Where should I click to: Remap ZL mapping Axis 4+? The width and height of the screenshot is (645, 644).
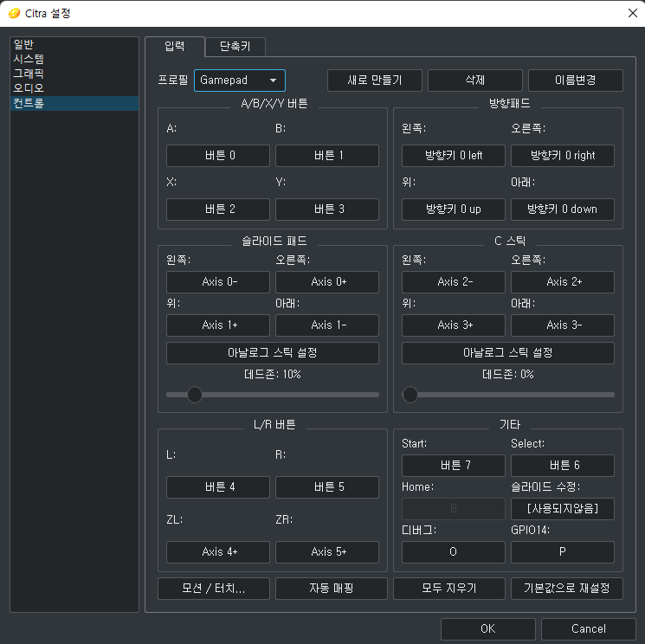tap(217, 552)
